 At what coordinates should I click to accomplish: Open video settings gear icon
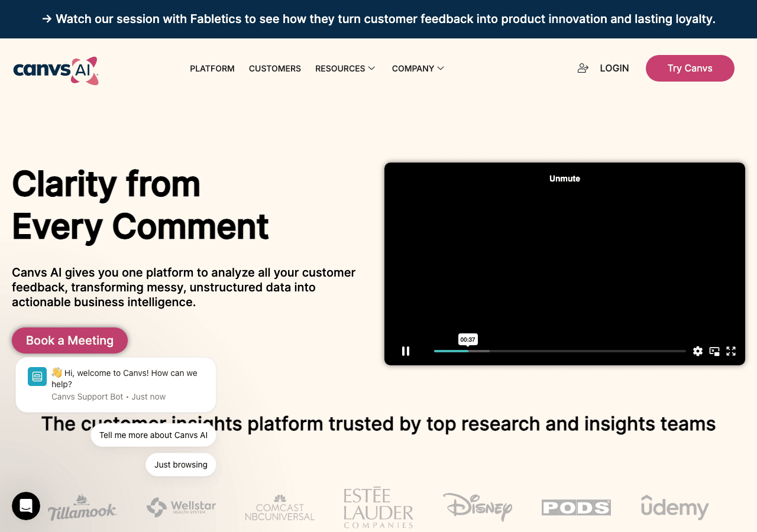click(698, 351)
